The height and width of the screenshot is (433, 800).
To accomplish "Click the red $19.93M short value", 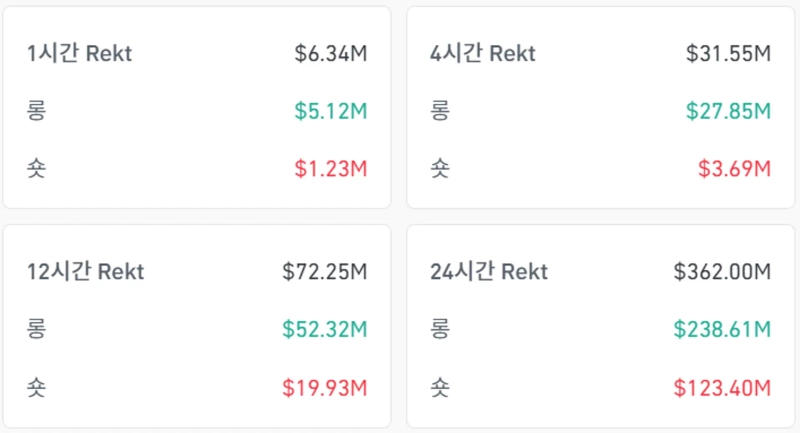I will [x=325, y=387].
